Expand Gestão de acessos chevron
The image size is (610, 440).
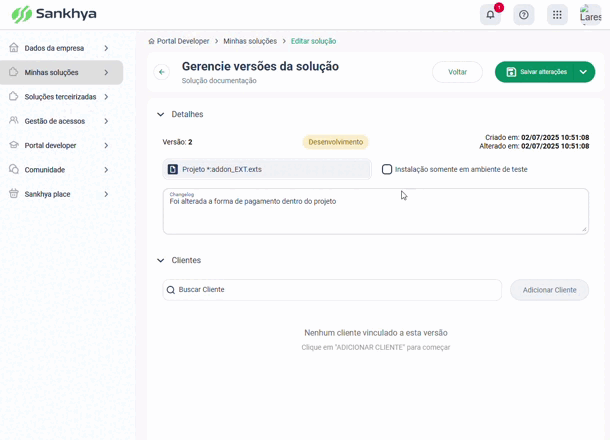click(106, 121)
